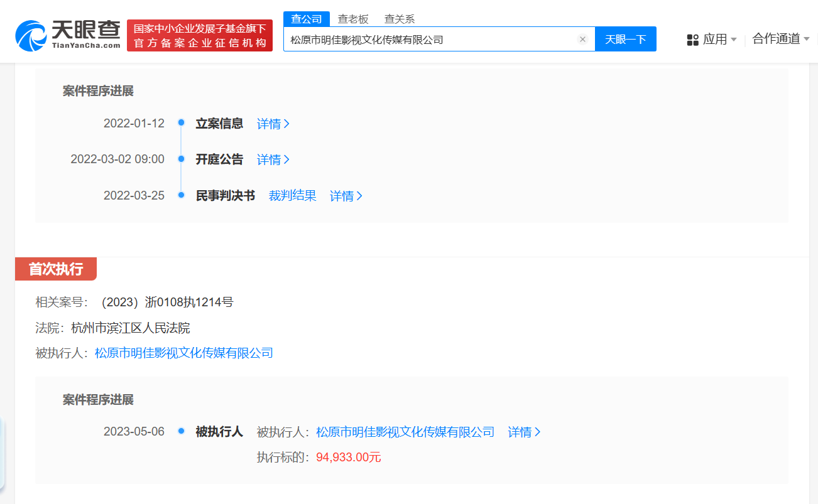Click the 天眼一下 search button
818x504 pixels.
pos(626,39)
